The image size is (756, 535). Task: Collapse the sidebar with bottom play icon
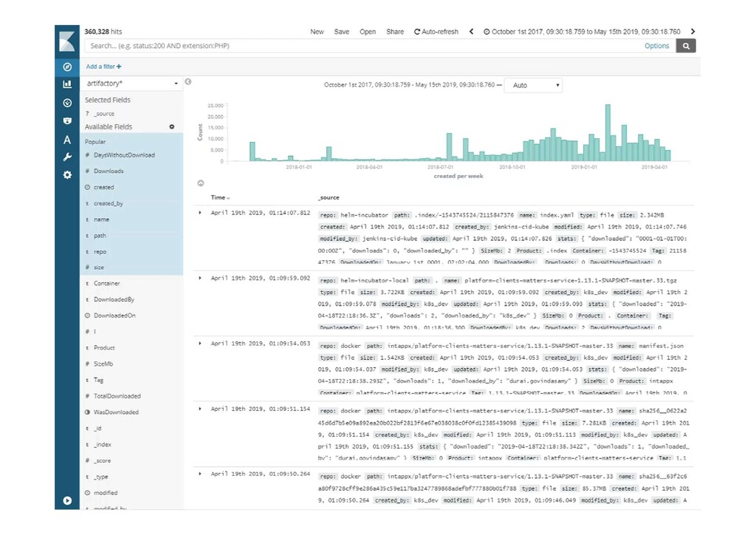(x=67, y=501)
